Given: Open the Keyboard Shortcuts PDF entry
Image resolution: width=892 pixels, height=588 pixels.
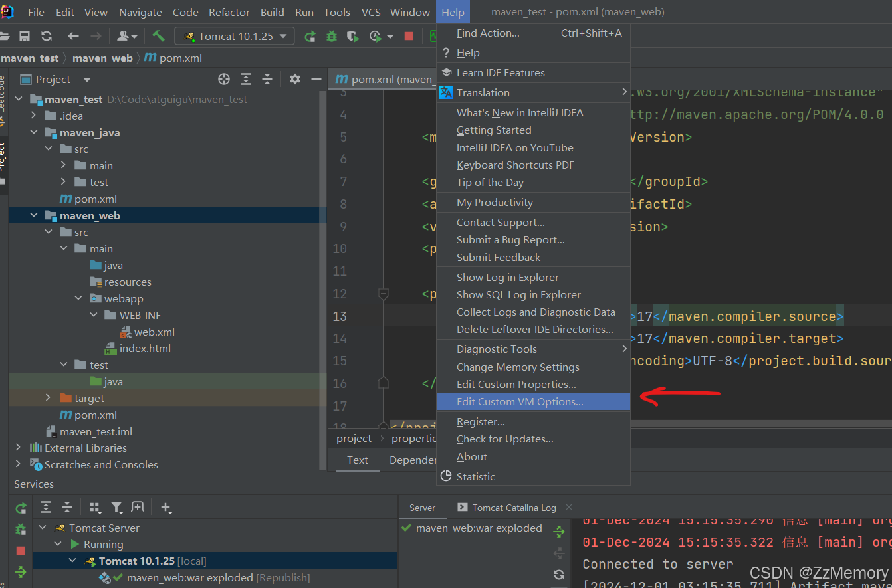Looking at the screenshot, I should coord(533,165).
